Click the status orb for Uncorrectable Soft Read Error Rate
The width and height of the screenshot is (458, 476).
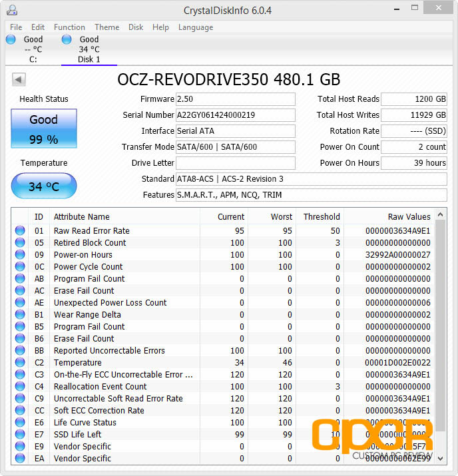(20, 398)
